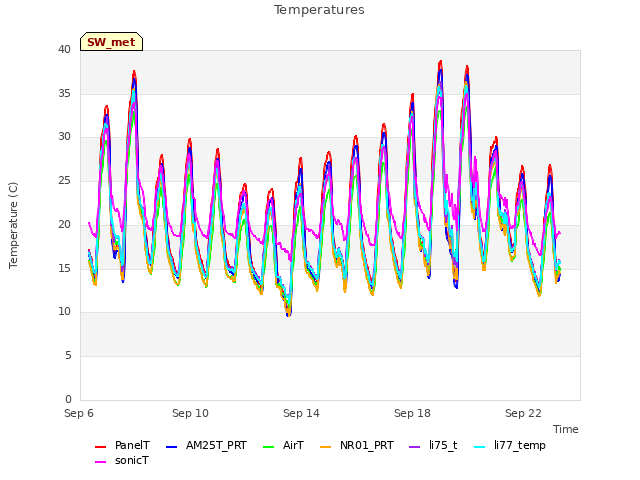This screenshot has width=640, height=480.
Task: Click the 15 y-axis tick label
Action: pyautogui.click(x=64, y=268)
